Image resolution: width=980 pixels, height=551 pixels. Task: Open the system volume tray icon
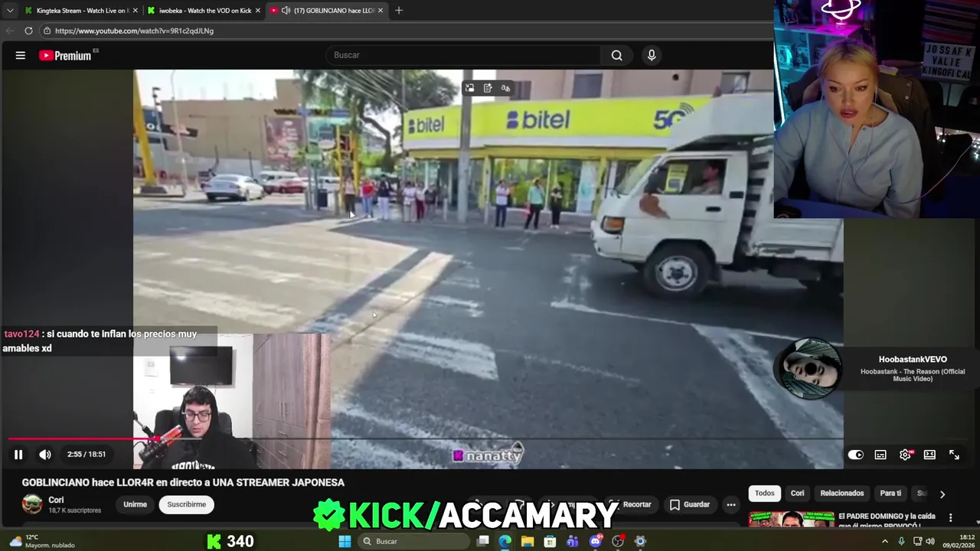click(x=930, y=541)
